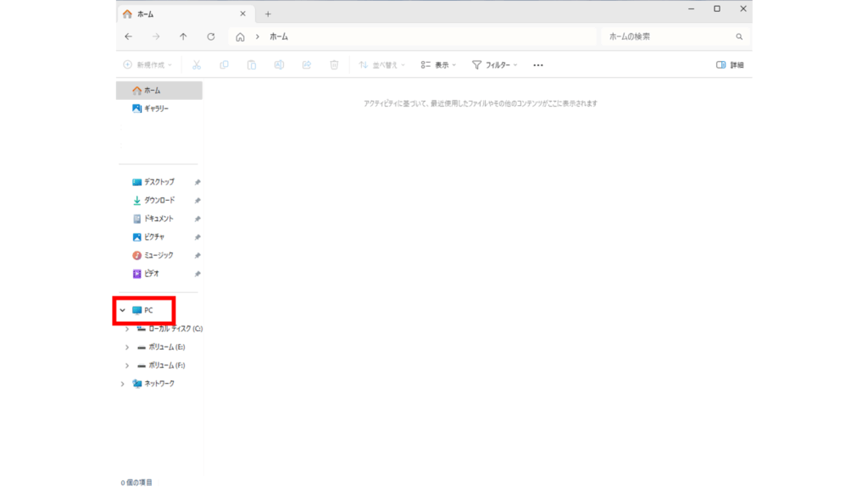Add a new tab with plus button

(x=268, y=14)
